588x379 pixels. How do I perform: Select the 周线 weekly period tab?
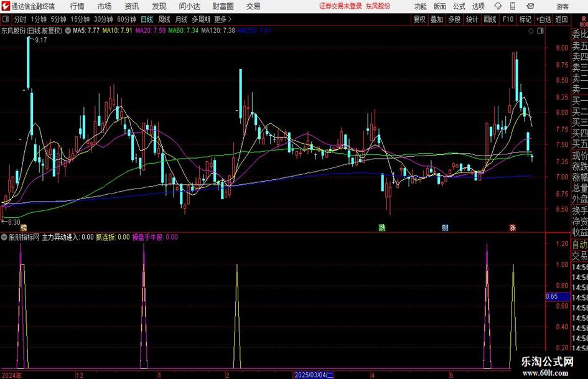coord(164,19)
